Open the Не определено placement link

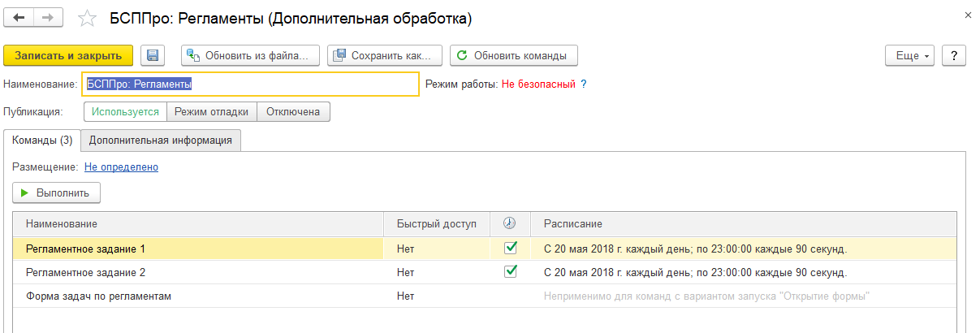pyautogui.click(x=121, y=167)
